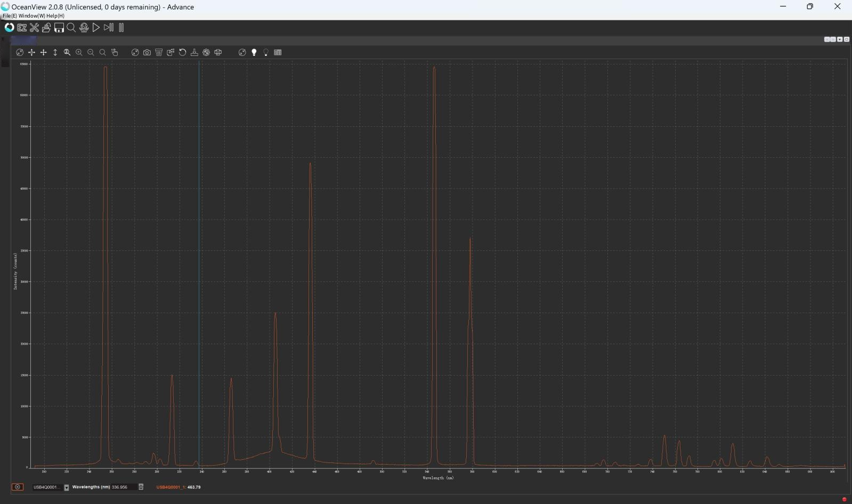Image resolution: width=852 pixels, height=504 pixels.
Task: Take a graph snapshot with camera icon
Action: click(x=147, y=52)
